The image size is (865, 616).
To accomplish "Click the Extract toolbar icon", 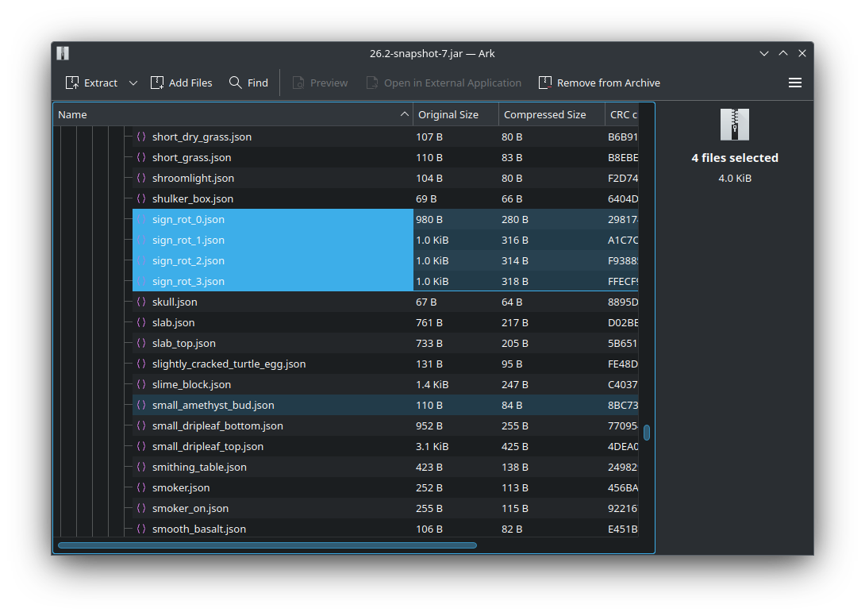I will click(72, 83).
